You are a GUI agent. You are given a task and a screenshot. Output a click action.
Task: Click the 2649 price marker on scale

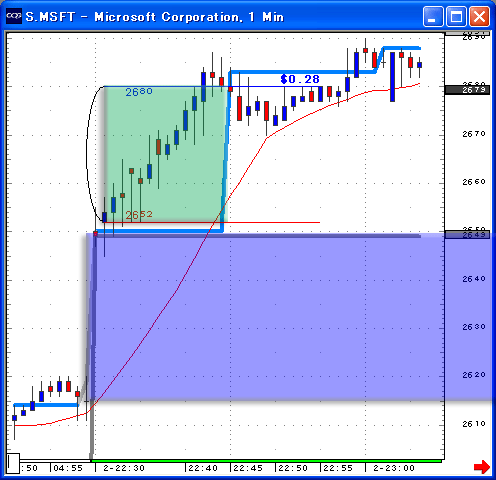coord(467,235)
